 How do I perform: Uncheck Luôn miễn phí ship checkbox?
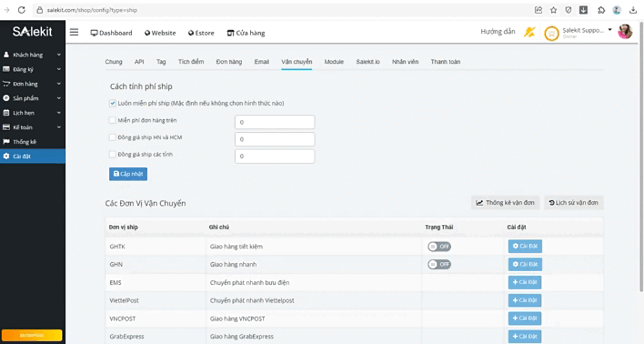click(113, 103)
